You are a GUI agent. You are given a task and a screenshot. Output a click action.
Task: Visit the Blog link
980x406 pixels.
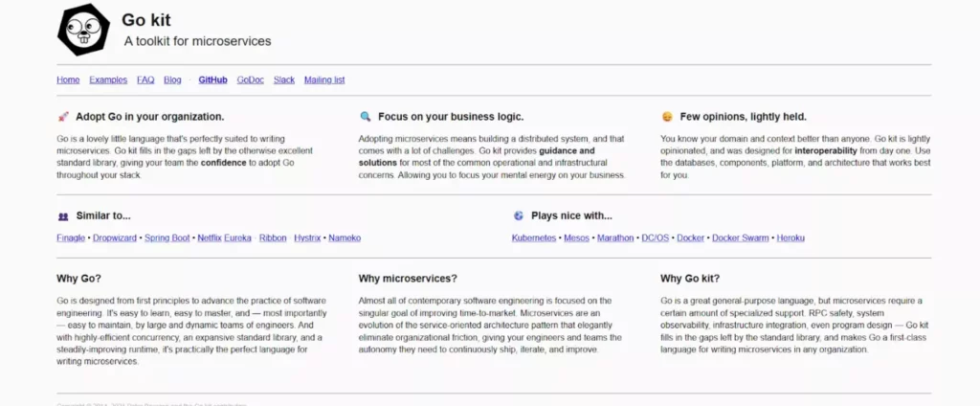172,80
